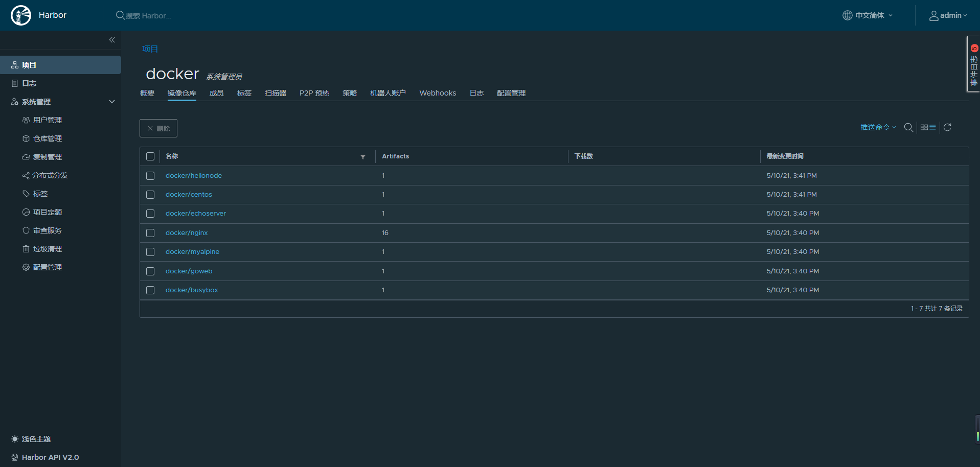Image resolution: width=980 pixels, height=467 pixels.
Task: Open the members (成员) tab
Action: point(216,93)
